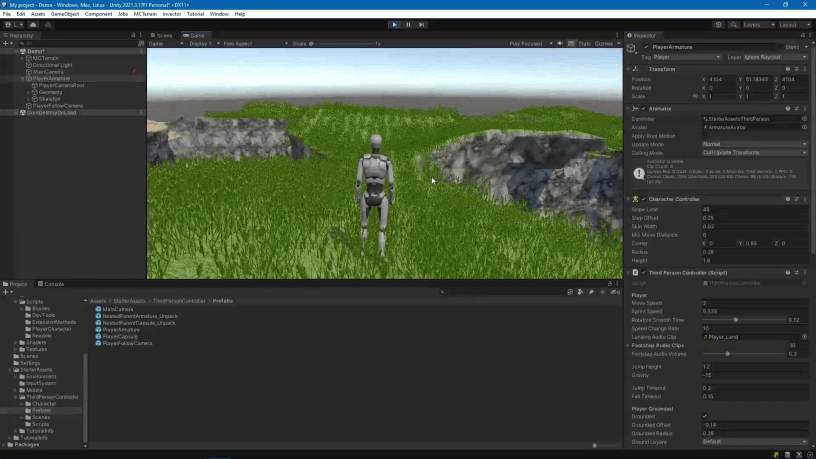Screen dimensions: 816x459
Task: Select MainCamera in the Hierarchy
Action: (48, 72)
